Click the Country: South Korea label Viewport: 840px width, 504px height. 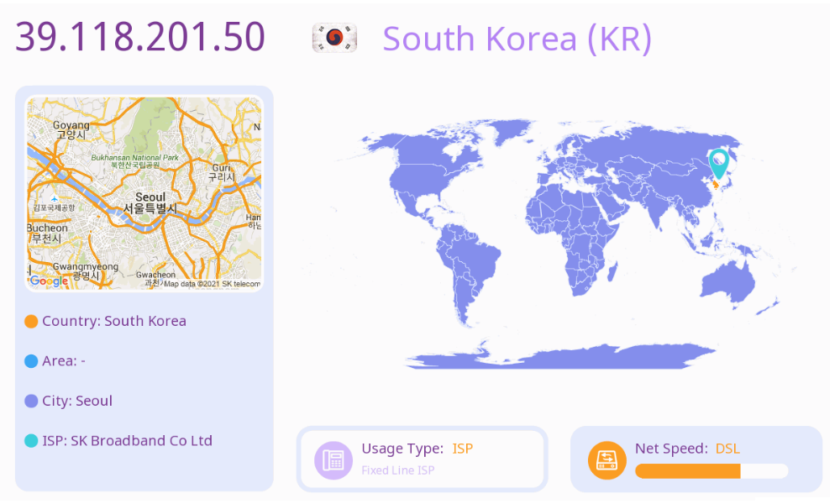[114, 321]
